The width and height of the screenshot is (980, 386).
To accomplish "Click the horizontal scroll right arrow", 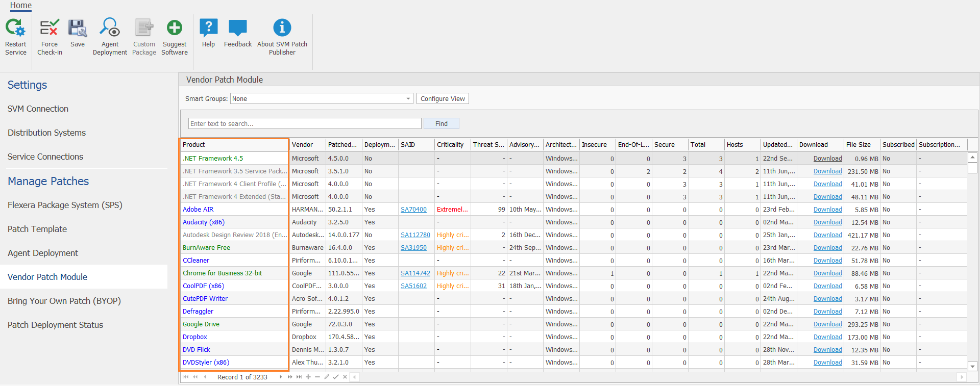I will (962, 377).
